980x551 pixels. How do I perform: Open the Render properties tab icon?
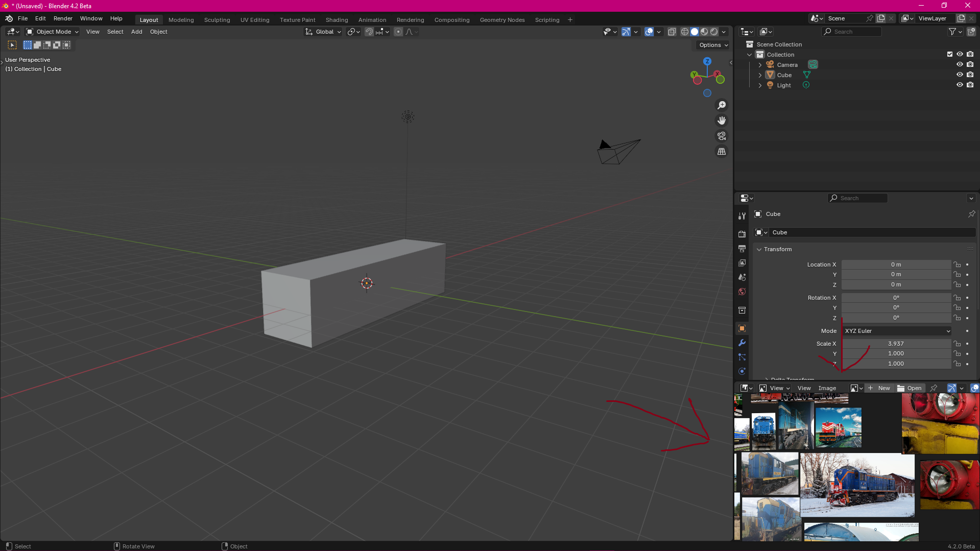click(742, 234)
